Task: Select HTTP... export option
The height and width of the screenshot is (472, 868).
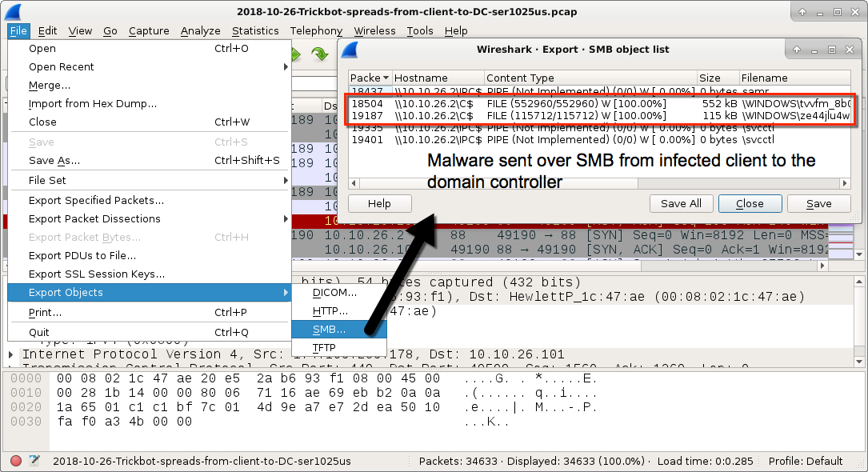Action: click(338, 311)
